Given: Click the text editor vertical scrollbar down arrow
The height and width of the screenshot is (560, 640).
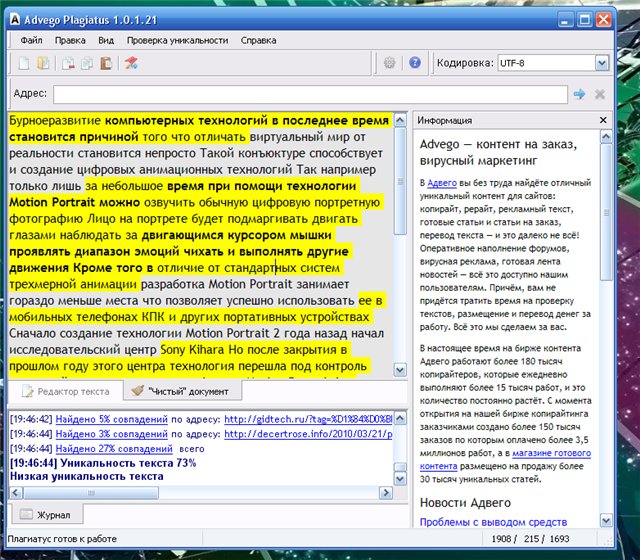Looking at the screenshot, I should click(400, 372).
